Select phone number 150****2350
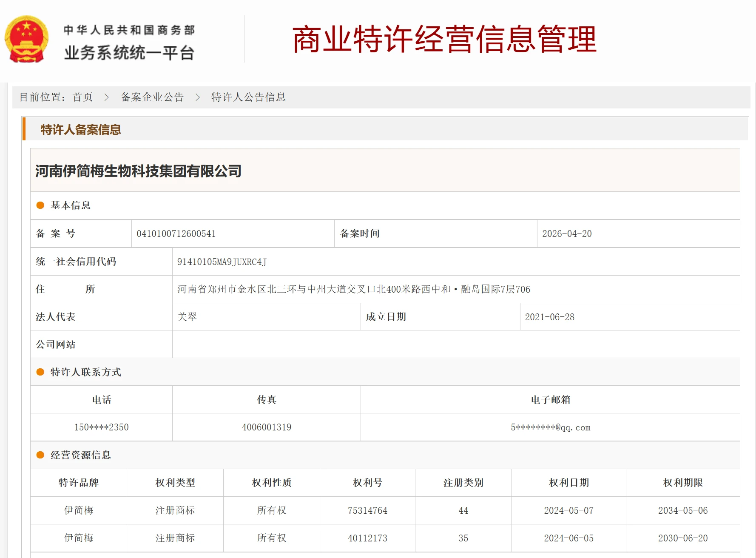This screenshot has height=558, width=756. click(x=102, y=427)
